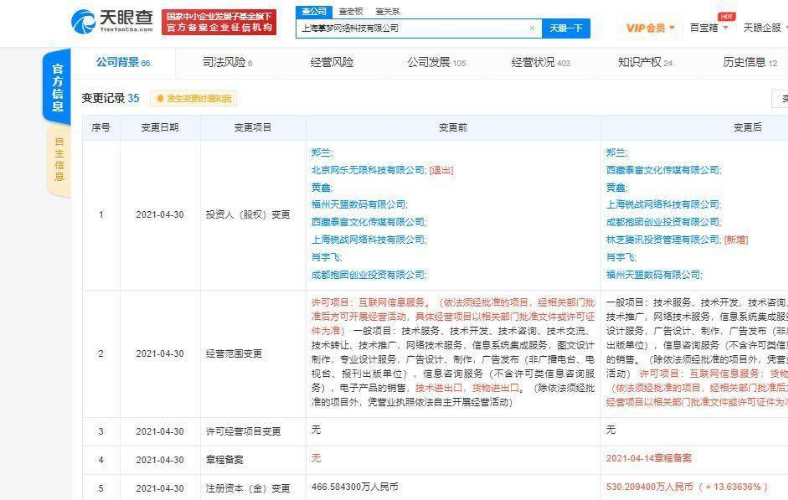The height and width of the screenshot is (500, 788).
Task: Open 上海锐战网络科技有限公司 in 变更后 column
Action: [663, 205]
